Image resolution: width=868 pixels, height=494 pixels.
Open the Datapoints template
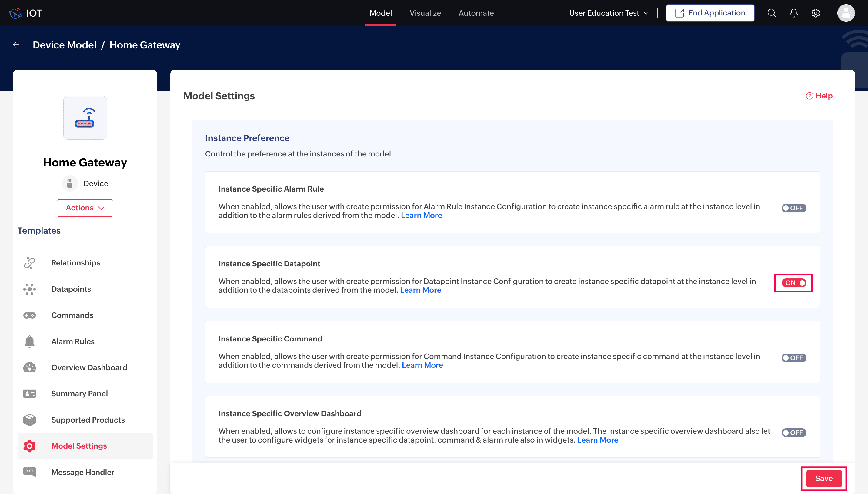coord(71,289)
